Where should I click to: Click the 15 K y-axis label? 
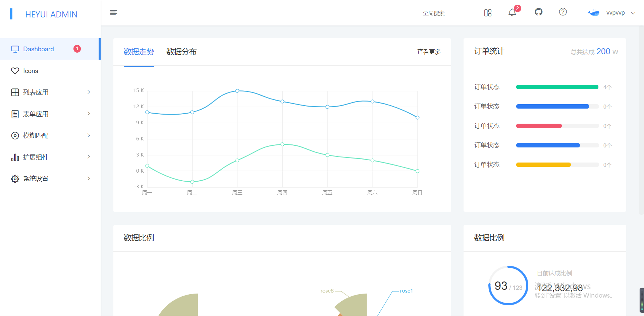point(139,90)
